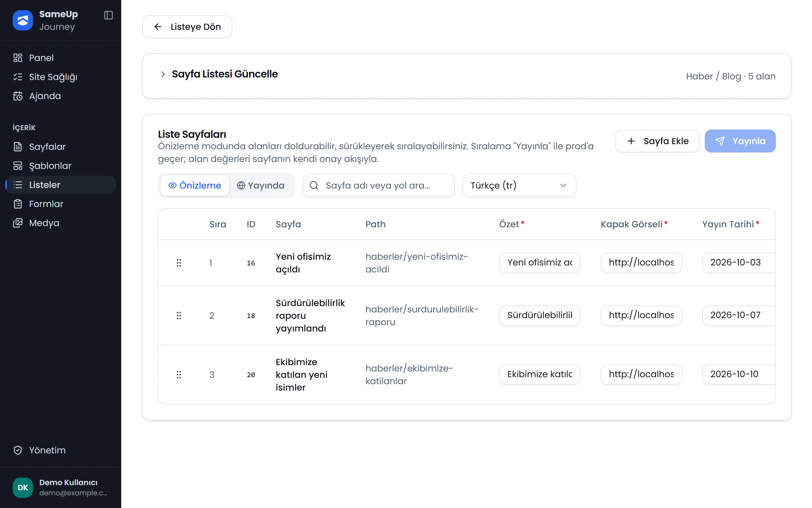
Task: Click the Yayınla button
Action: click(740, 141)
